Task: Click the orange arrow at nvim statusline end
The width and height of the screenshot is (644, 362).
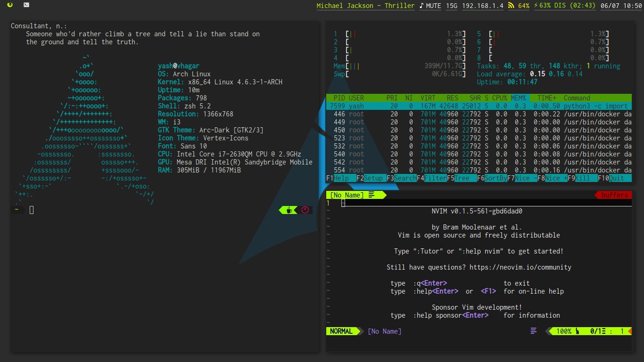Action: 629,331
